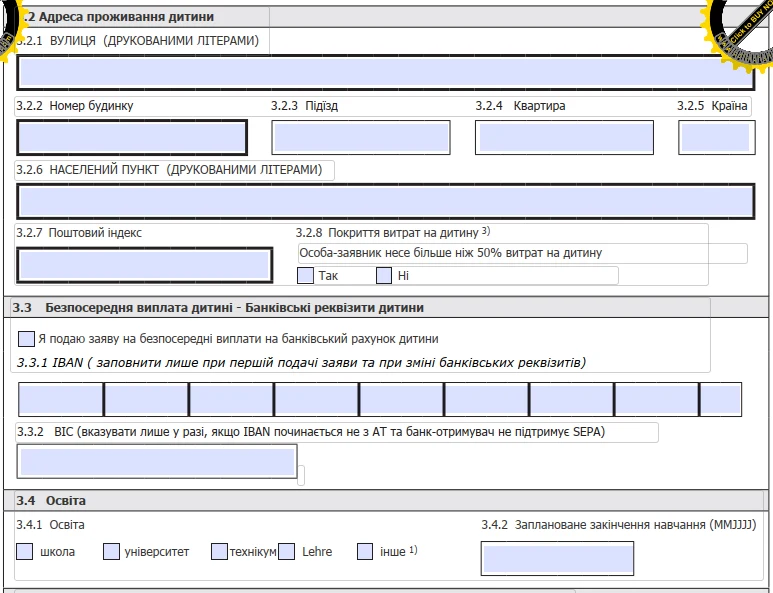
Task: Click the street name field 3.2.1 ВУЛИЦЯ
Action: [386, 72]
